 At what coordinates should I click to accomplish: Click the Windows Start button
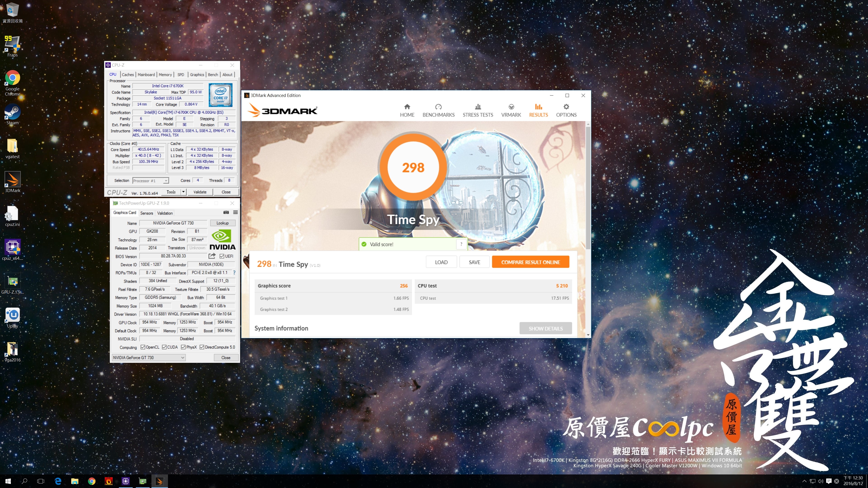click(8, 481)
